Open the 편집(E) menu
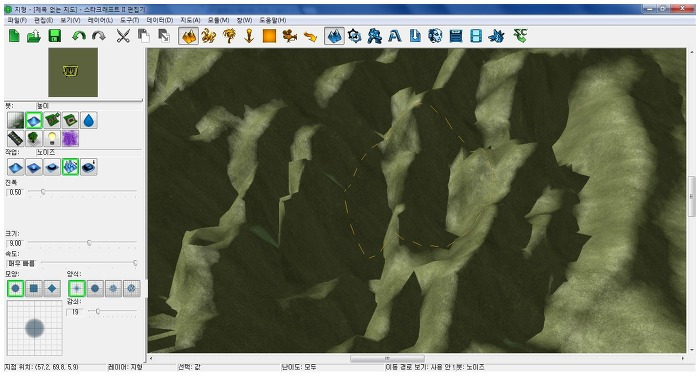Screen dimensions: 700x376 pos(43,20)
